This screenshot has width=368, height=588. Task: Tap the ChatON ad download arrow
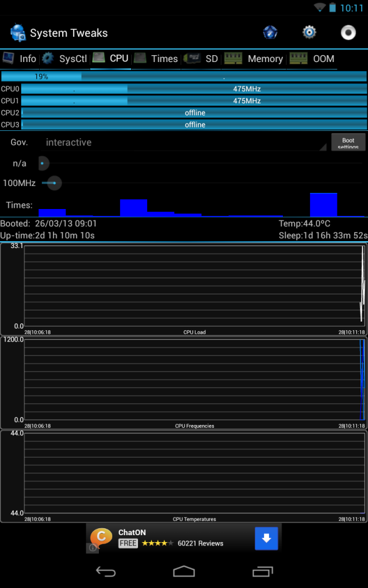coord(266,539)
